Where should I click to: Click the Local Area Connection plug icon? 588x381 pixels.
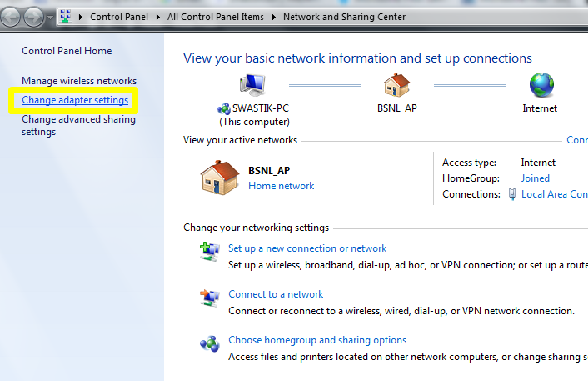[x=512, y=194]
